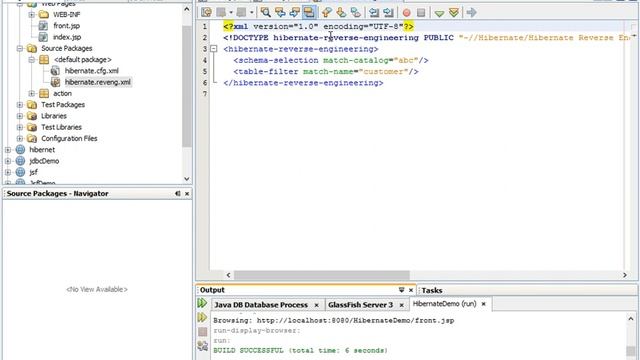The height and width of the screenshot is (360, 640).
Task: Click Next Bookmark icon
Action: click(341, 13)
